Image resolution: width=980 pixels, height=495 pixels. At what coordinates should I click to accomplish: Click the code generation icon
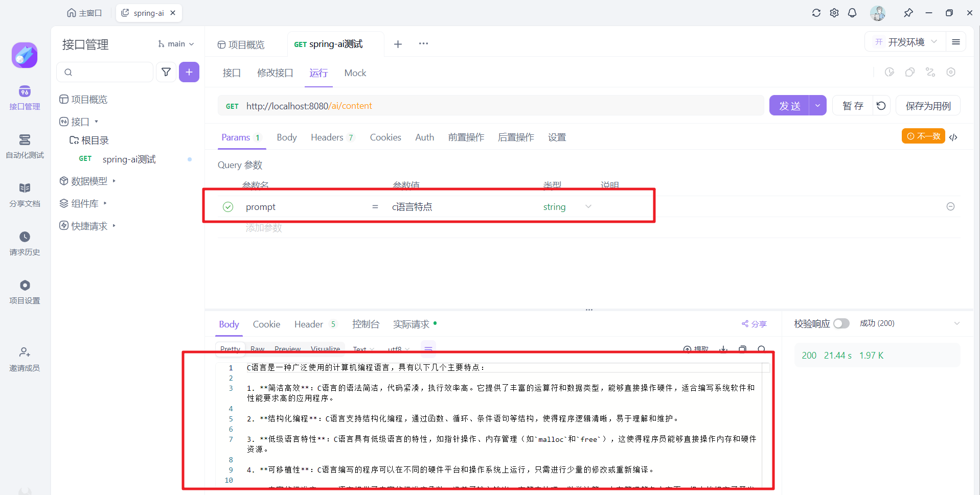coord(953,137)
